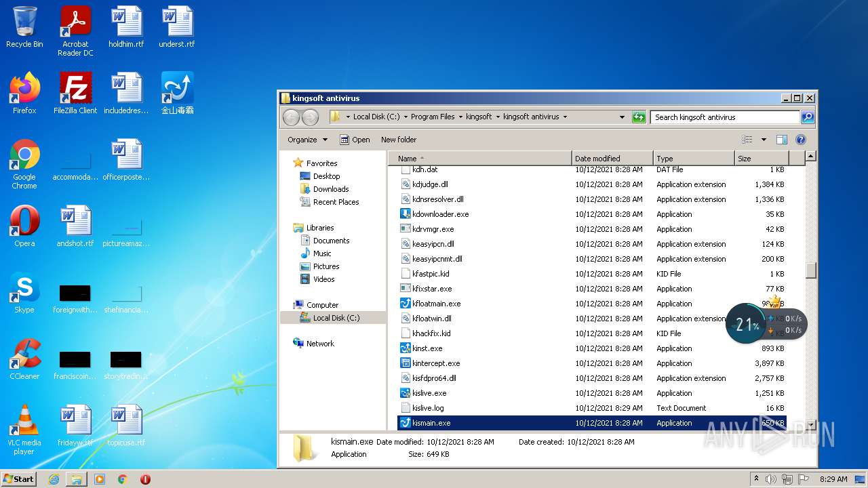Click the floating 21% memory widget
Viewport: 868px width, 488px height.
coord(747,324)
